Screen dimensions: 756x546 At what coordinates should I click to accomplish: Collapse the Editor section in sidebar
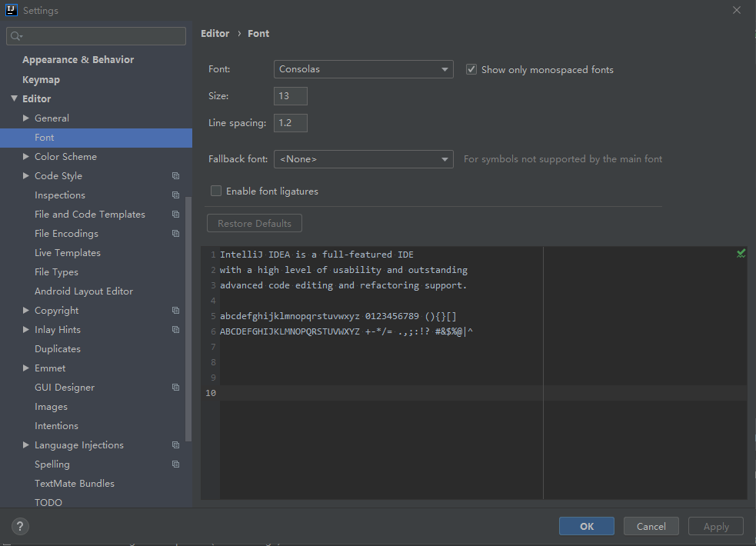tap(14, 99)
